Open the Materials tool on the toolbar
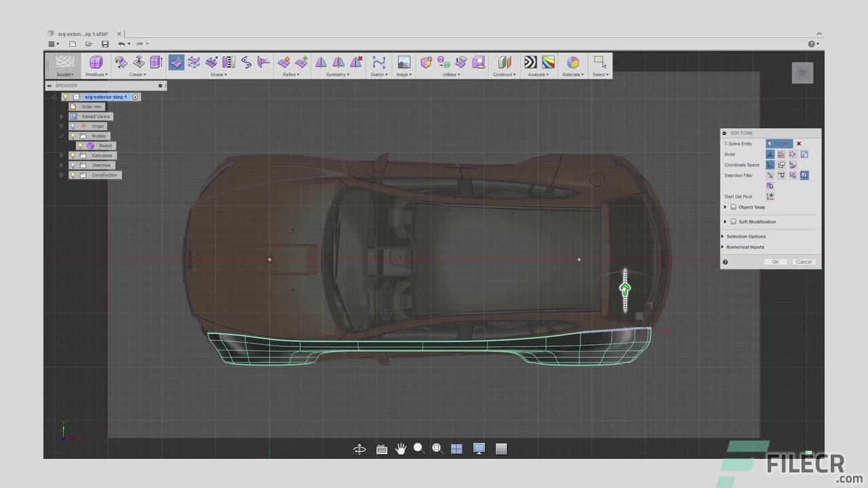 (572, 62)
